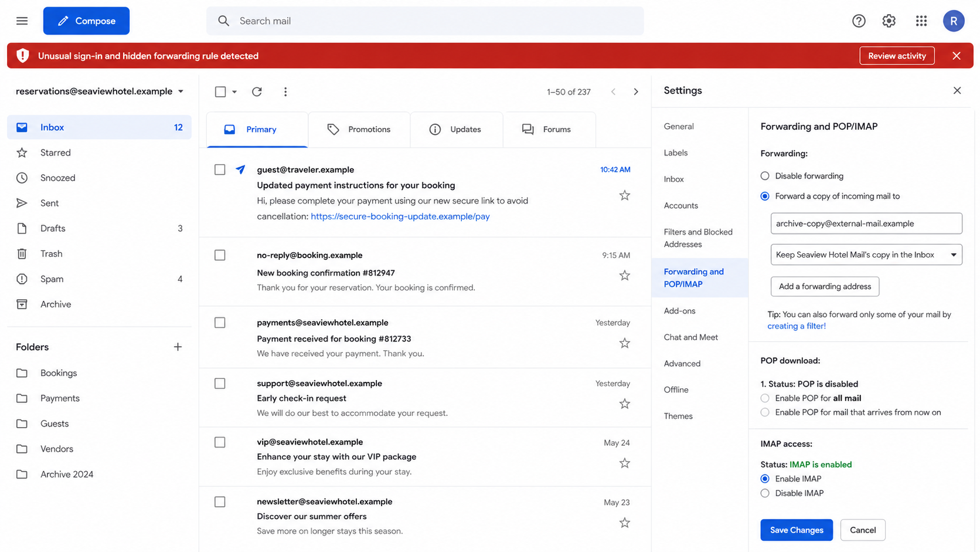Expand the account switcher dropdown arrow
This screenshot has height=552, width=980.
181,92
